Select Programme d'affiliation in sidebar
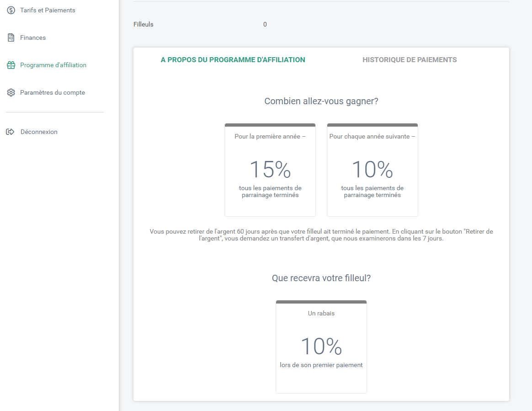Image resolution: width=532 pixels, height=411 pixels. tap(53, 65)
